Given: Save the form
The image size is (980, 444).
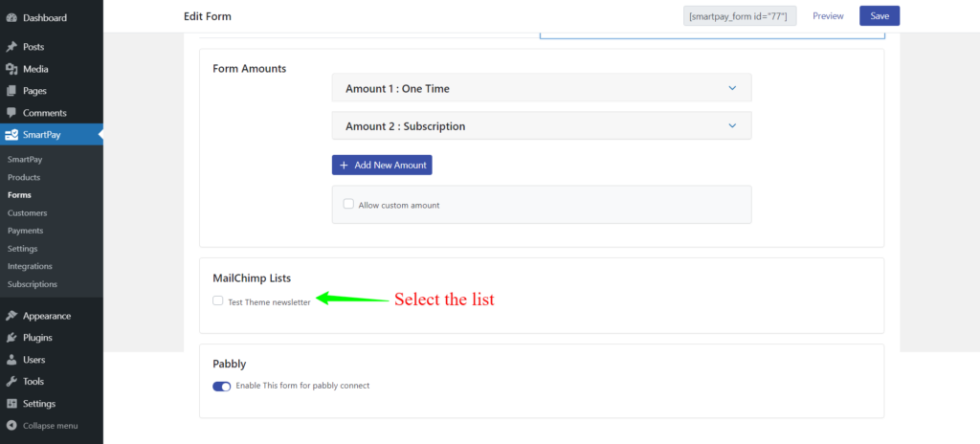Looking at the screenshot, I should pos(880,15).
